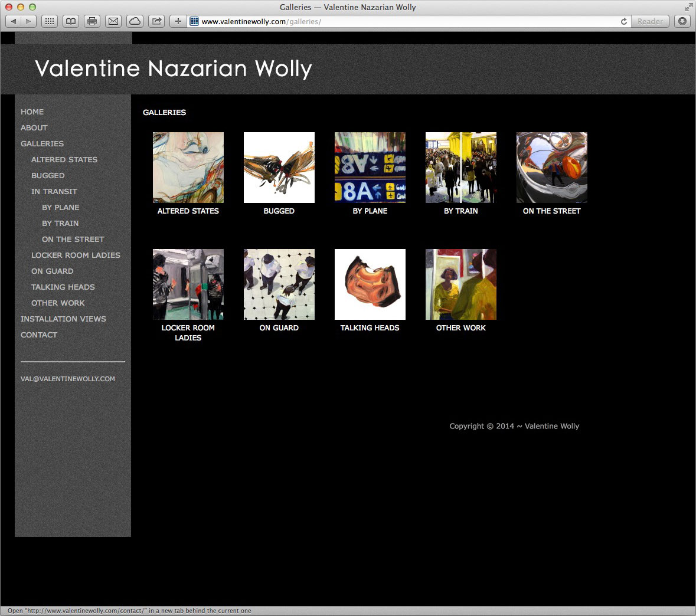Open Top Sites grid icon
Viewport: 696px width, 616px height.
(50, 21)
